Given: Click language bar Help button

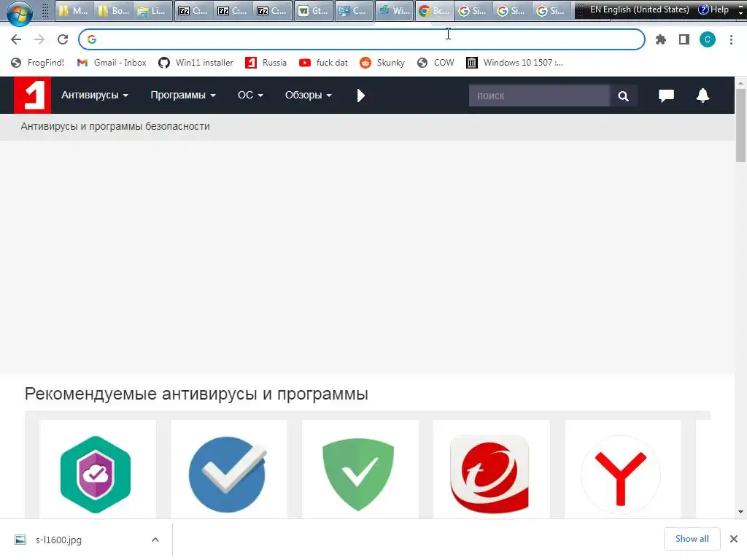Looking at the screenshot, I should click(713, 9).
